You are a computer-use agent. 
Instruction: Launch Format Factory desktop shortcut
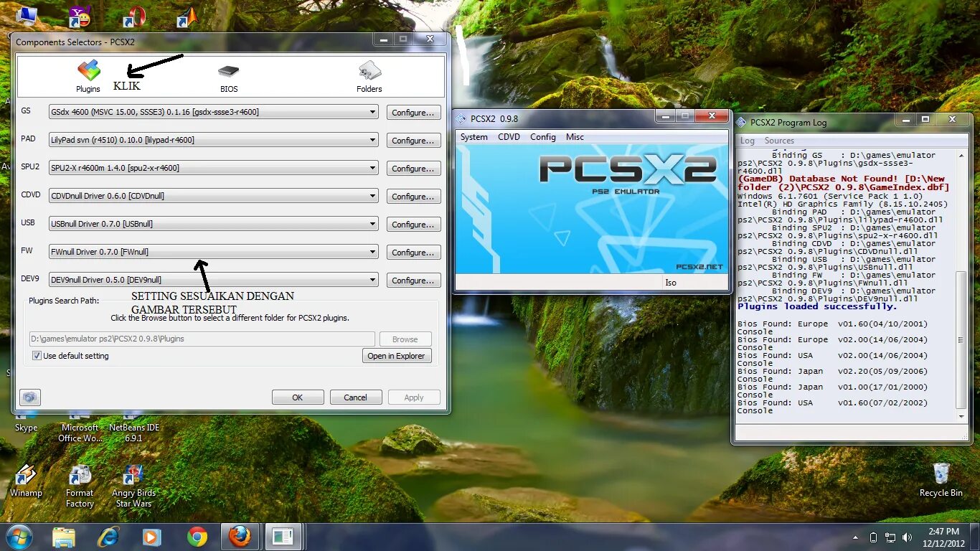click(80, 486)
